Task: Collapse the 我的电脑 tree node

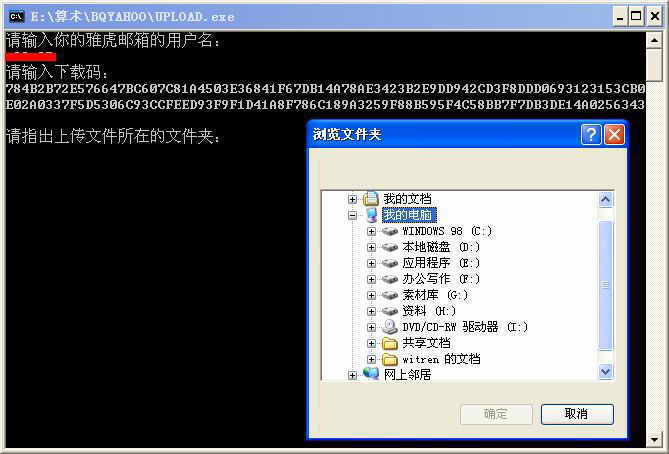Action: pyautogui.click(x=352, y=215)
